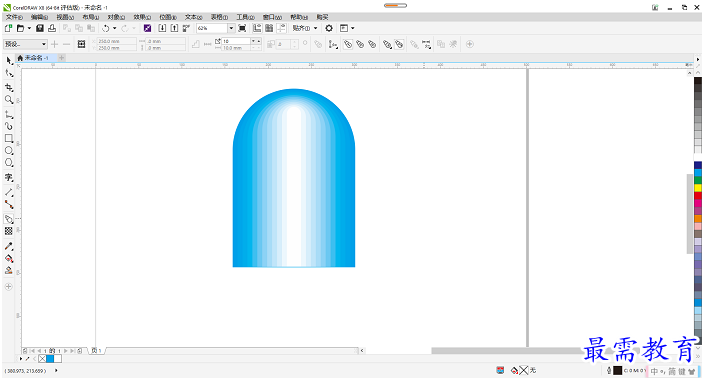The image size is (705, 381).
Task: Expand the Undo history dropdown arrow
Action: tap(114, 28)
